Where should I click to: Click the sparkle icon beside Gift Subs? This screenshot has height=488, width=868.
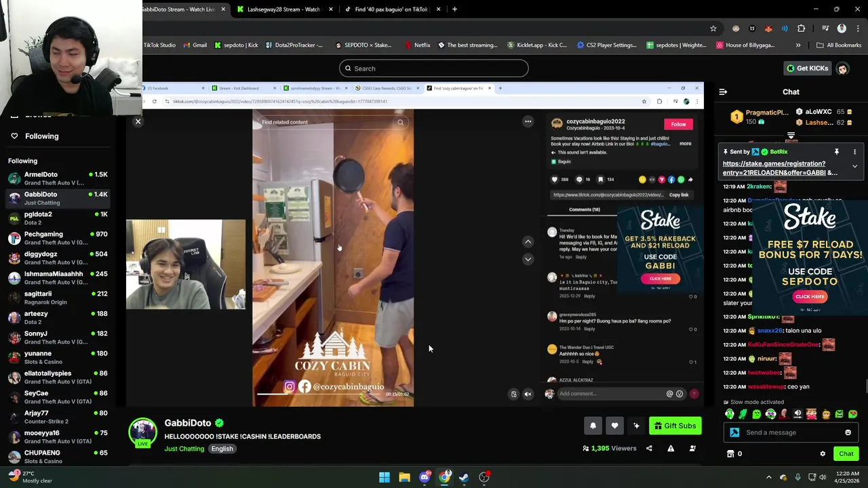coord(636,426)
